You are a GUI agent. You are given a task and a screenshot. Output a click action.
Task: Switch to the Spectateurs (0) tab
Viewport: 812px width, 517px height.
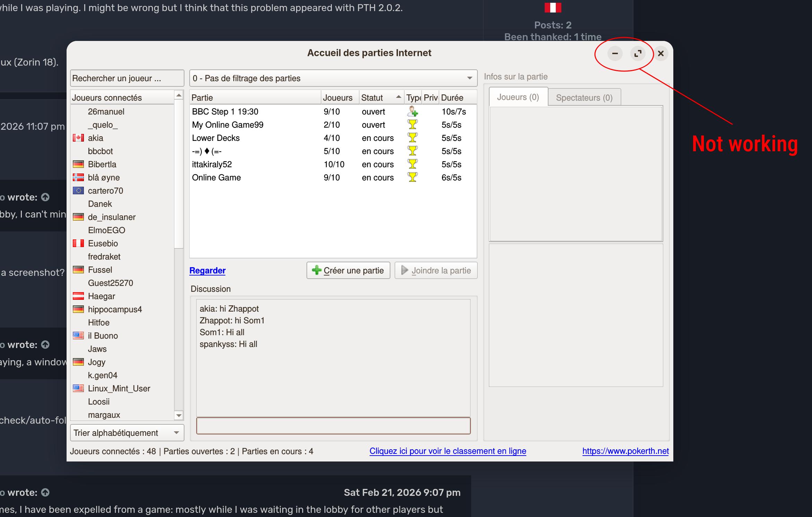point(584,98)
